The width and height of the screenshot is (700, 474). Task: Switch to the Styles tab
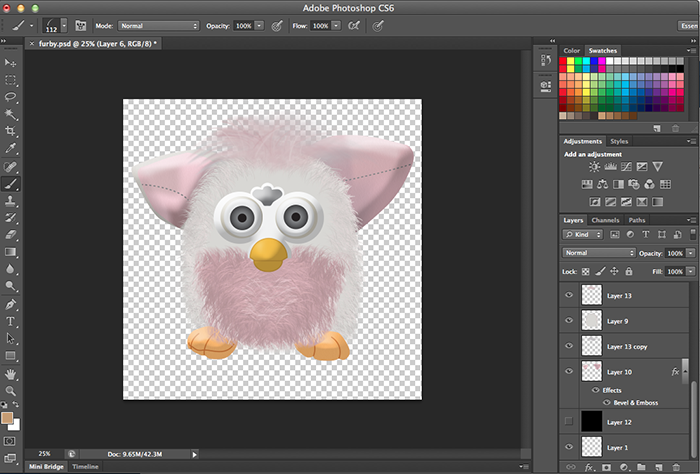[x=619, y=141]
